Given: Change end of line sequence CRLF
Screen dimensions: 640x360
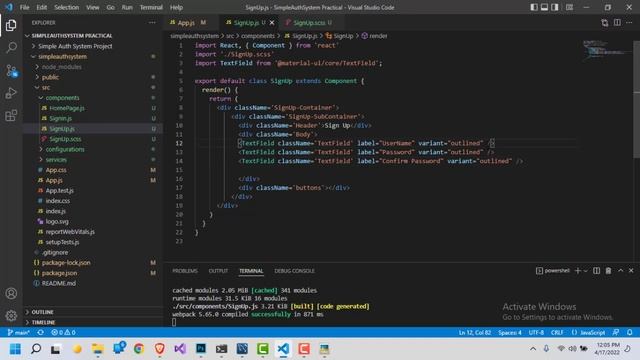Looking at the screenshot, I should [x=557, y=332].
